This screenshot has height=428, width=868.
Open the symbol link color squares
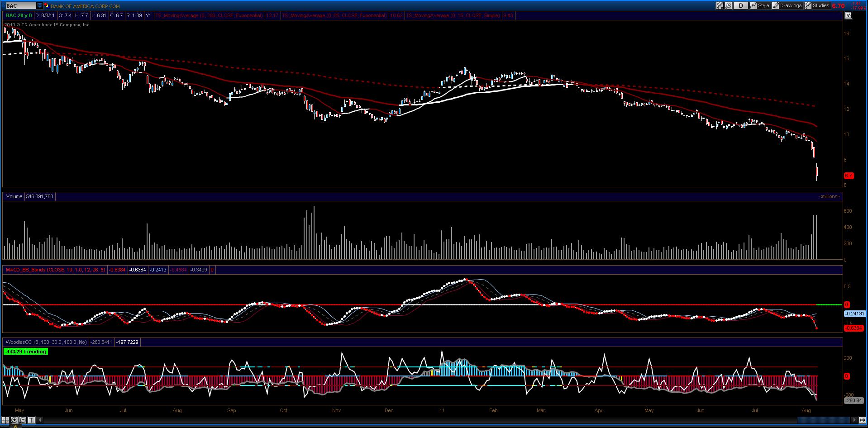tap(47, 6)
